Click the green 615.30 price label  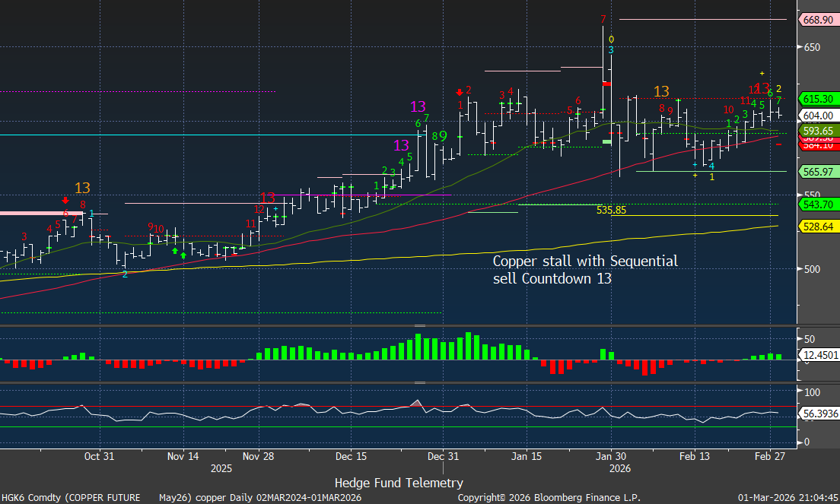pos(817,99)
